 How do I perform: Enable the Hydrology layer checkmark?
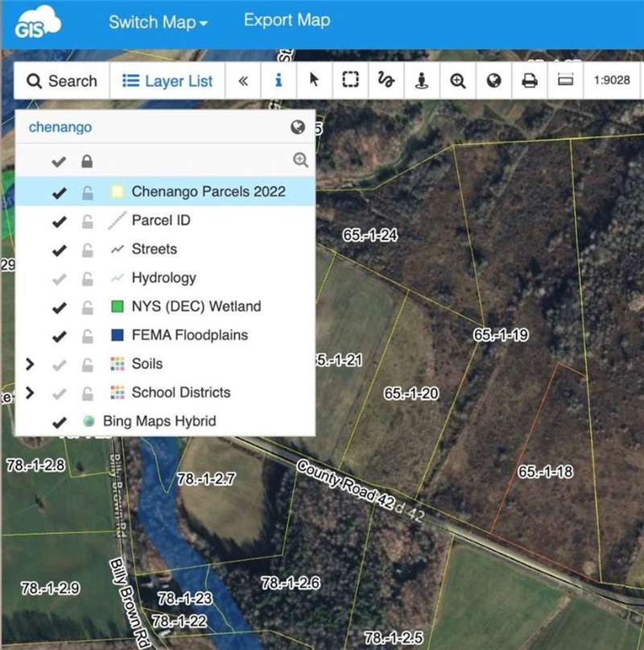coord(58,279)
